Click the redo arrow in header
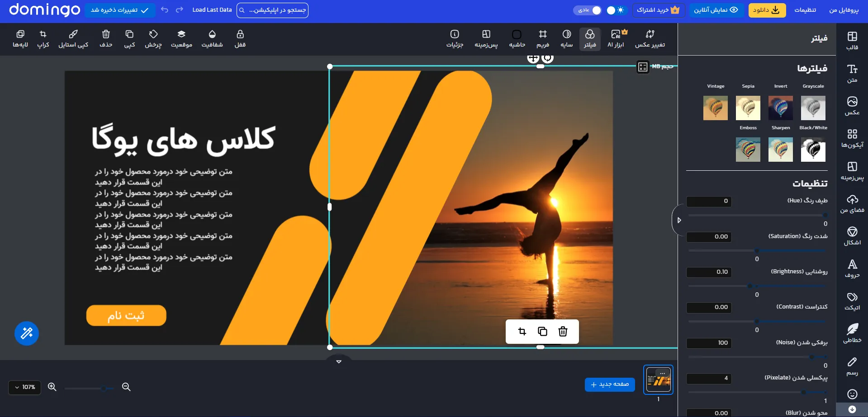The image size is (868, 417). 180,10
